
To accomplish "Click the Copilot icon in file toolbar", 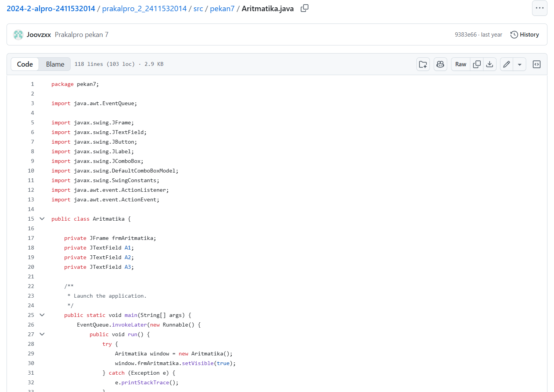I will click(x=440, y=64).
